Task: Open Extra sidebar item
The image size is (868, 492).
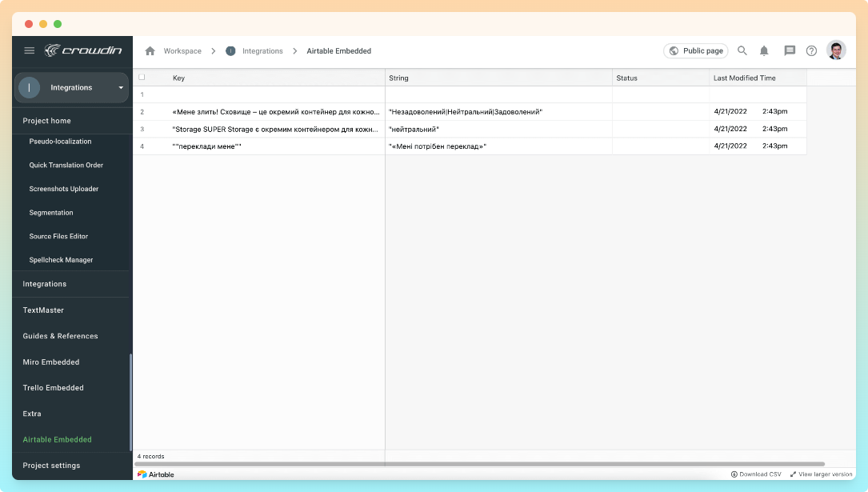Action: [x=31, y=414]
